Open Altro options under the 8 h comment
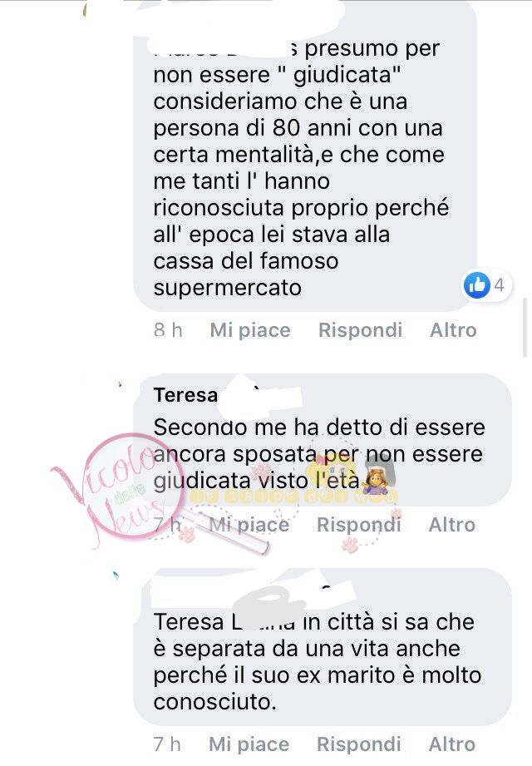Image resolution: width=532 pixels, height=766 pixels. 453,330
